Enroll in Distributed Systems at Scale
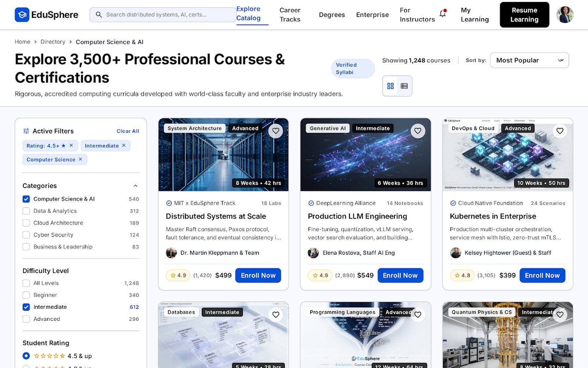This screenshot has height=368, width=588. click(258, 275)
